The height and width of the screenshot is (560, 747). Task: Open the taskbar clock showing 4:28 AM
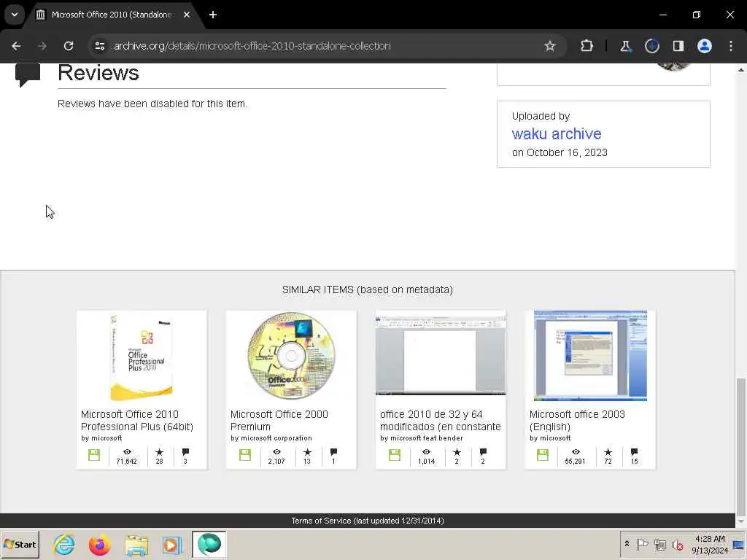pyautogui.click(x=710, y=544)
